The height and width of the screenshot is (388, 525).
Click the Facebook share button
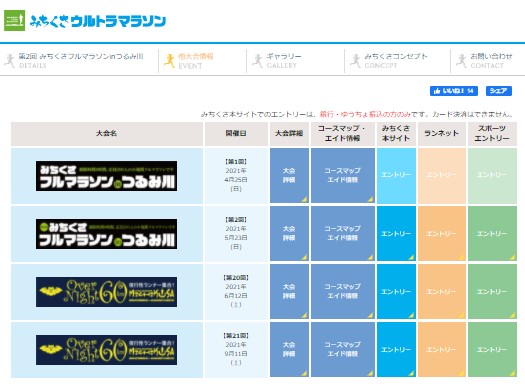coord(499,91)
